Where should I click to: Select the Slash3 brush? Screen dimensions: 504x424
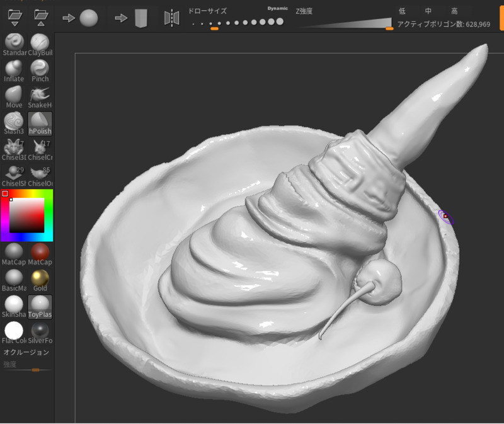14,123
